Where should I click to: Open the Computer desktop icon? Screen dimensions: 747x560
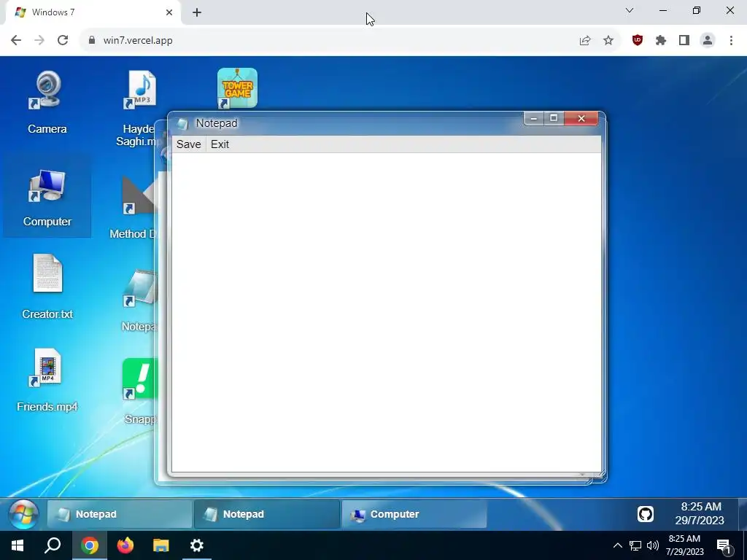pyautogui.click(x=47, y=197)
